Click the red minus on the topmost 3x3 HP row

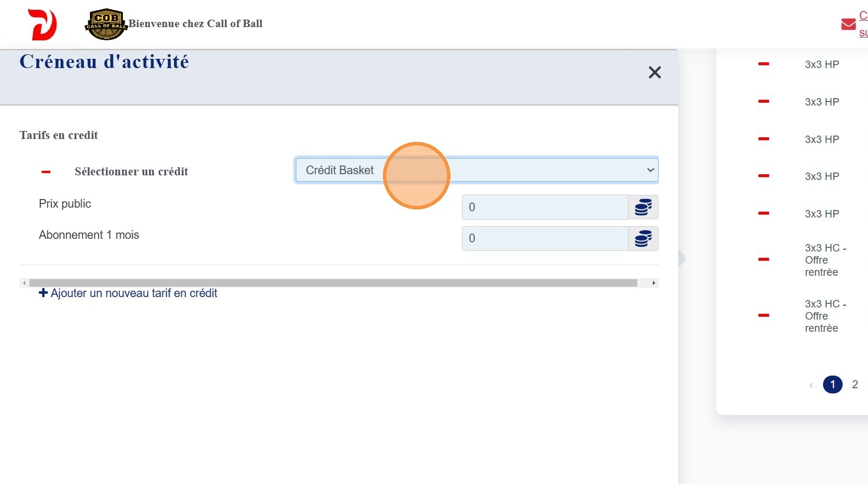[764, 64]
